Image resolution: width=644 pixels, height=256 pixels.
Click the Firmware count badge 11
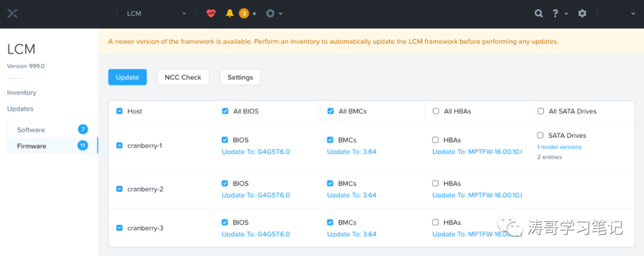point(82,146)
